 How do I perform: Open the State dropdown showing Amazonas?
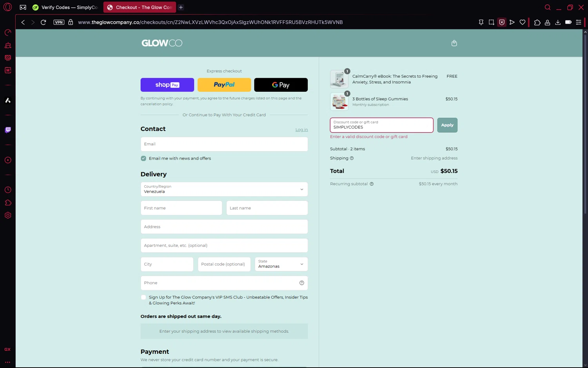pyautogui.click(x=281, y=264)
